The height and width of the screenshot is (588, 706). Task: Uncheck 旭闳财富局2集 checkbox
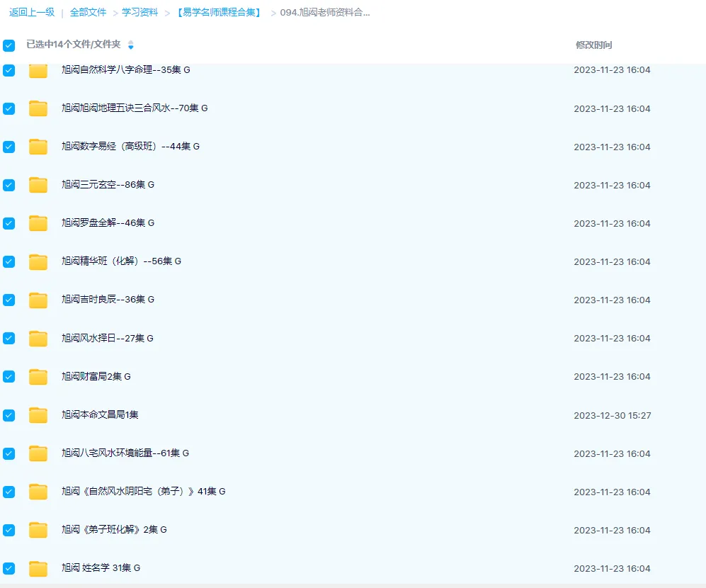[9, 377]
